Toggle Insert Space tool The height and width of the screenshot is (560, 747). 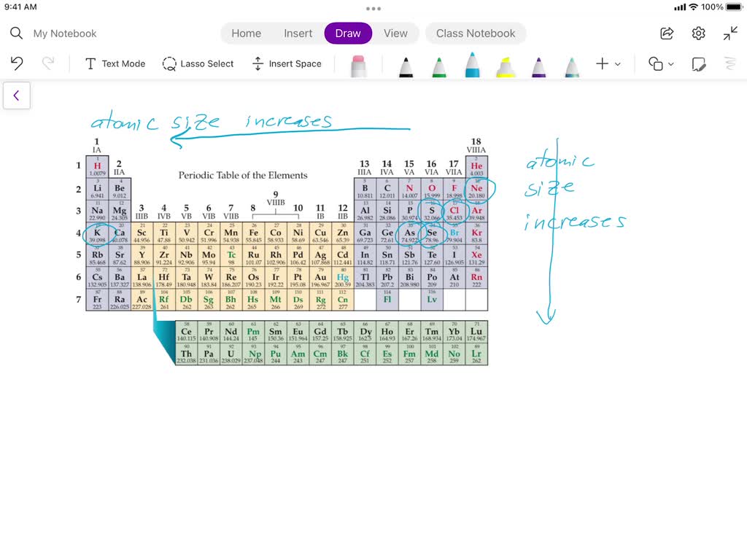click(286, 63)
